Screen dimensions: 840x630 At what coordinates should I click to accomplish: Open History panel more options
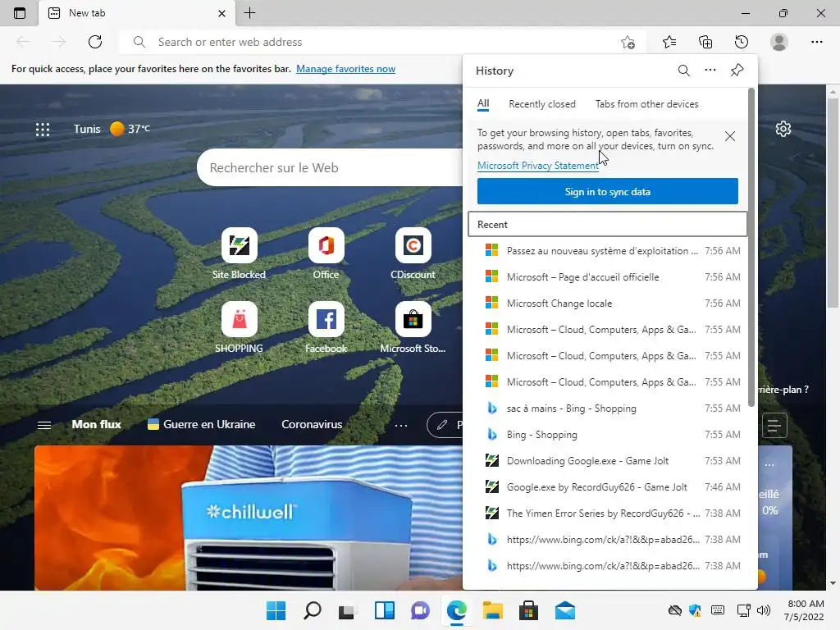(x=710, y=71)
